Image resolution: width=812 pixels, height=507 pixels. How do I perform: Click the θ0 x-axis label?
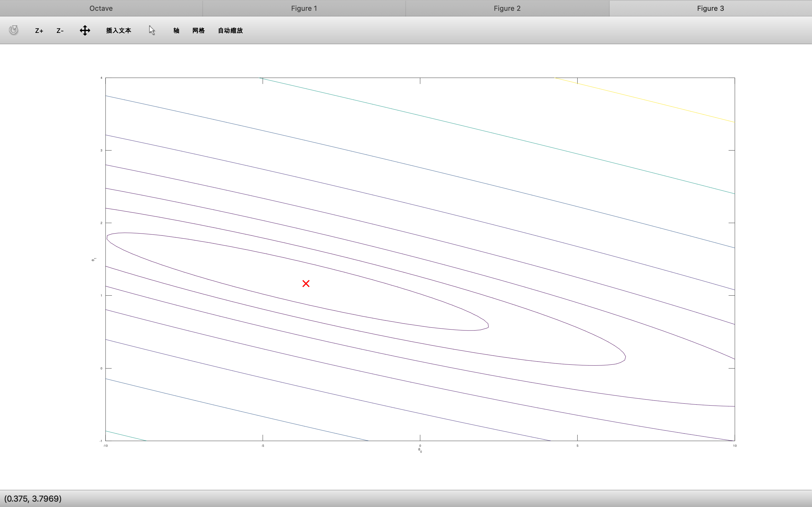click(420, 450)
